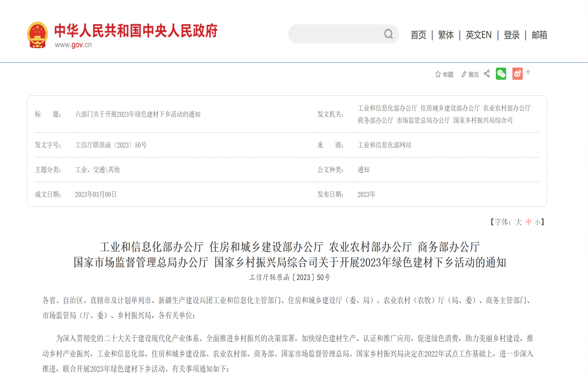The width and height of the screenshot is (588, 378).
Task: Click the salutation paragraph starting 各省、自治区
Action: pyautogui.click(x=287, y=308)
